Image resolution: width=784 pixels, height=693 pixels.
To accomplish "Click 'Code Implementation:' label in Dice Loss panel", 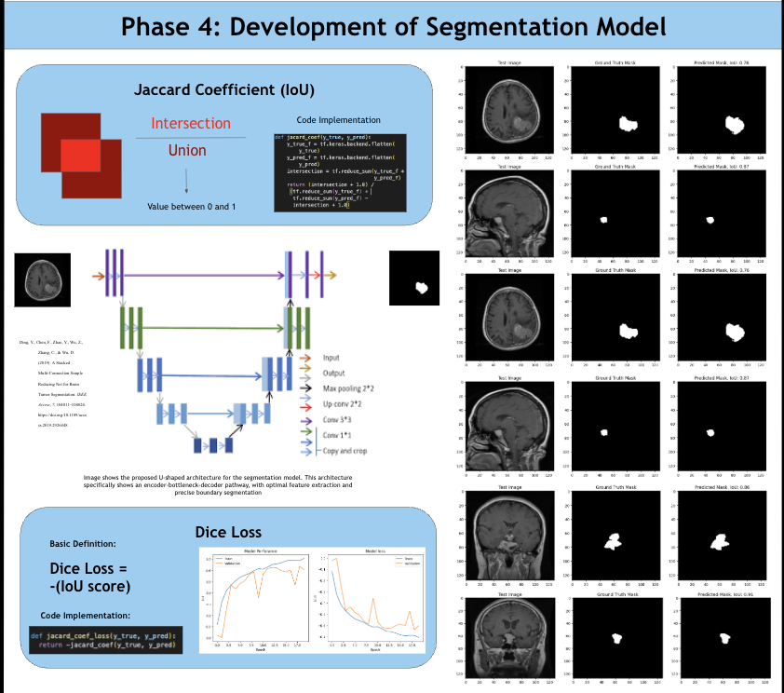I will point(85,616).
